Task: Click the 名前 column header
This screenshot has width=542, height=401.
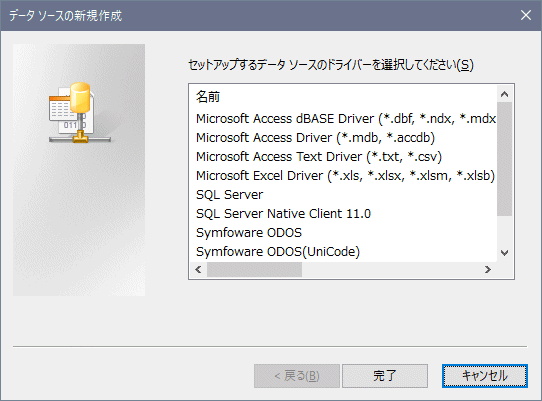Action: [x=208, y=96]
